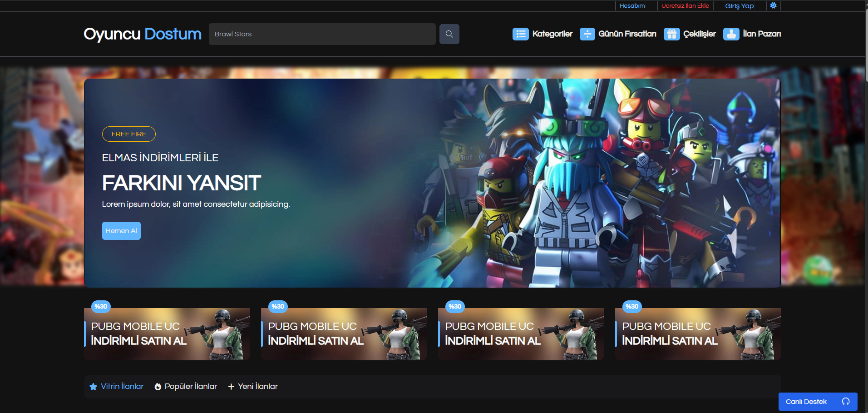Click the headset icon in Canlı Destek
The image size is (868, 413).
point(846,401)
